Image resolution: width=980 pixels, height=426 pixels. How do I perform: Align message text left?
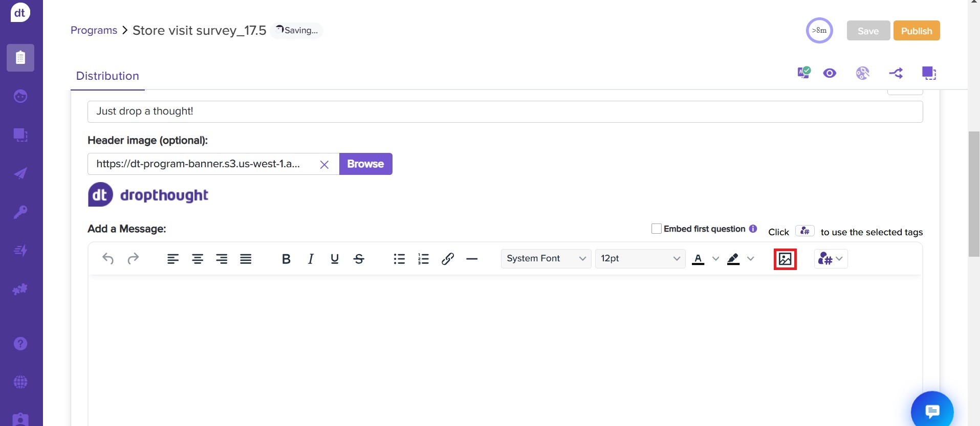click(173, 259)
